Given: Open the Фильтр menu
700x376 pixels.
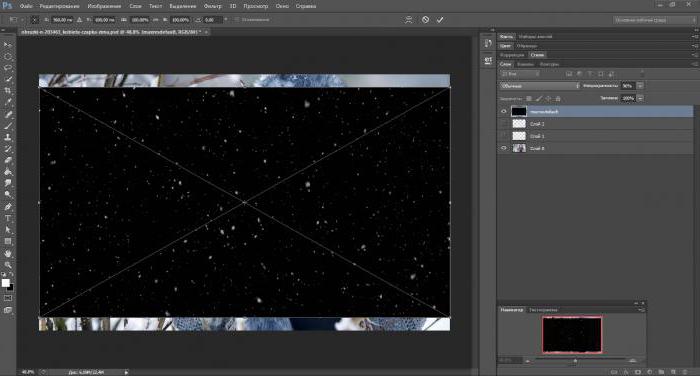Looking at the screenshot, I should [x=212, y=6].
